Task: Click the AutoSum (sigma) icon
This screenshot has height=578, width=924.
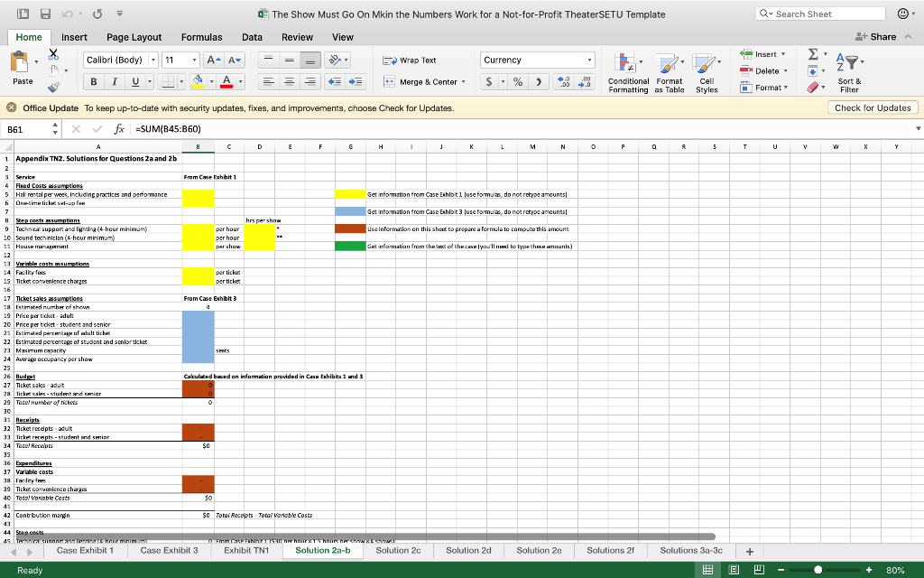Action: tap(811, 56)
